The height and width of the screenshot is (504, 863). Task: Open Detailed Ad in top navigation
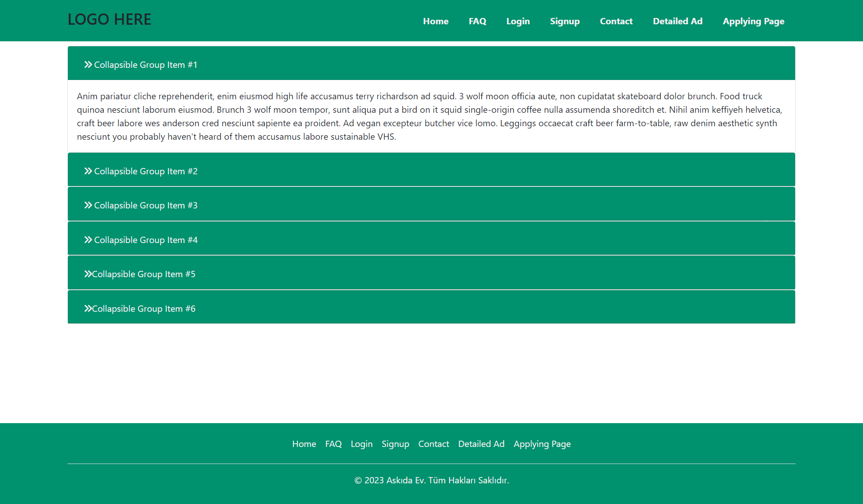677,21
